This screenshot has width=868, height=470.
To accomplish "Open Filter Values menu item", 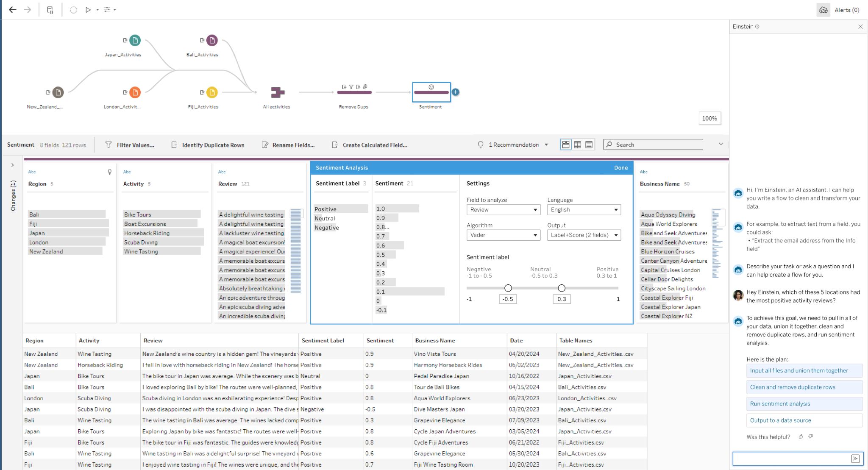I will tap(130, 145).
